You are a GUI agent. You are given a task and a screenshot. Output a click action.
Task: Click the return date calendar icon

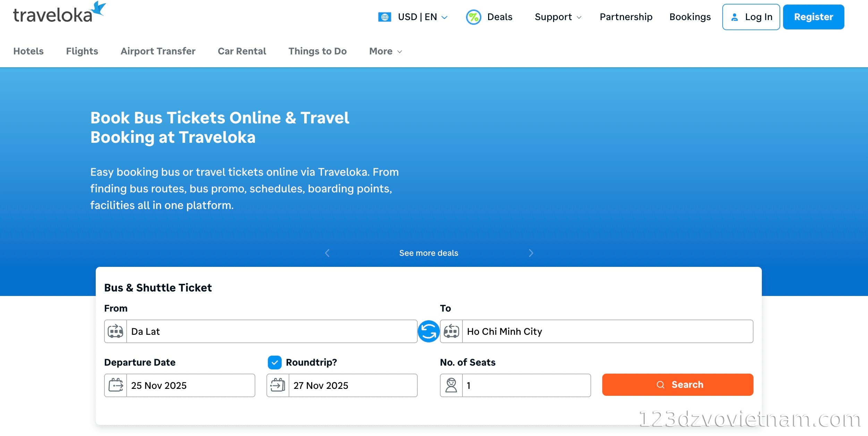278,385
